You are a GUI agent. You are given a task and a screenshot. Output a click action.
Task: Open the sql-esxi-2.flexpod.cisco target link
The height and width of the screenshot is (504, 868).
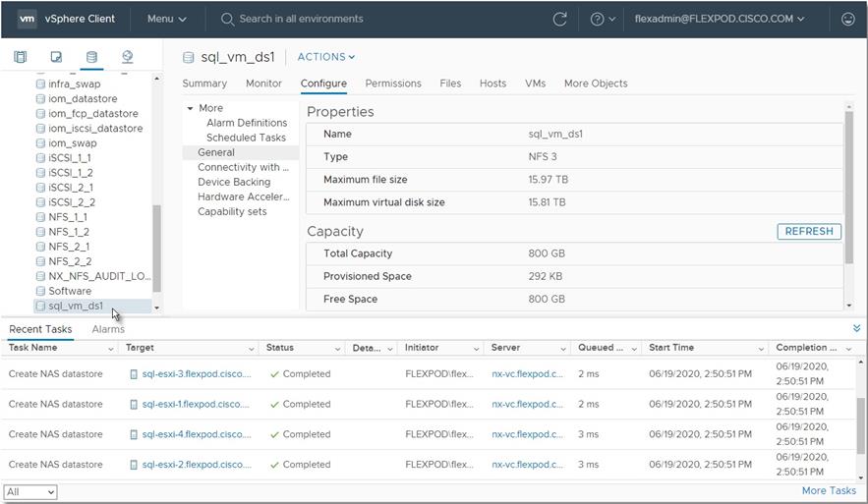(197, 466)
